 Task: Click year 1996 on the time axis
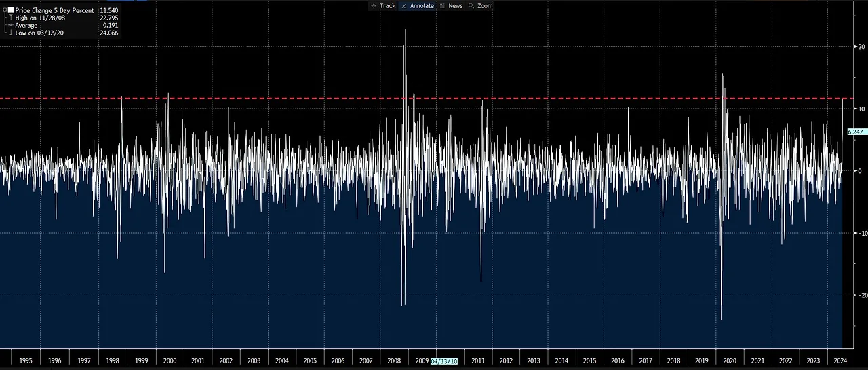click(55, 361)
